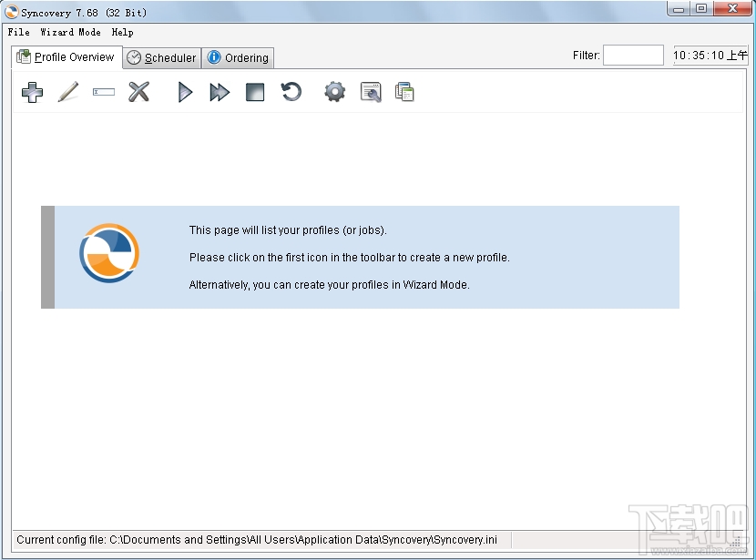Open the log file viewer icon
Image resolution: width=756 pixels, height=560 pixels.
(371, 92)
